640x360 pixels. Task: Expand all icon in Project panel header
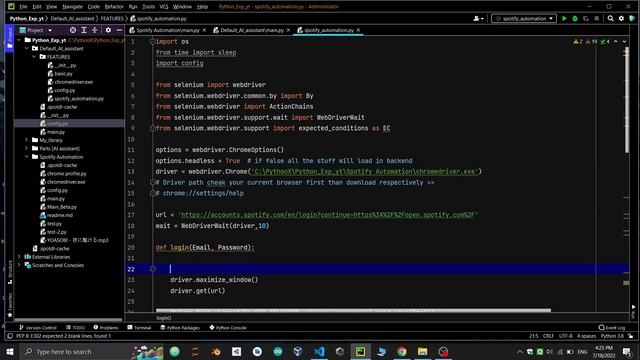(x=84, y=30)
